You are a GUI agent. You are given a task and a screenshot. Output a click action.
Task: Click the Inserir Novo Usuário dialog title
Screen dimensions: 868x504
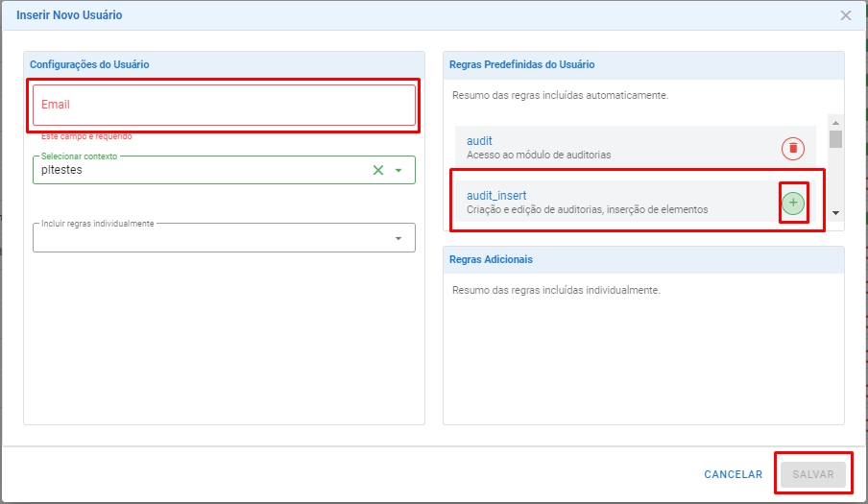(69, 15)
